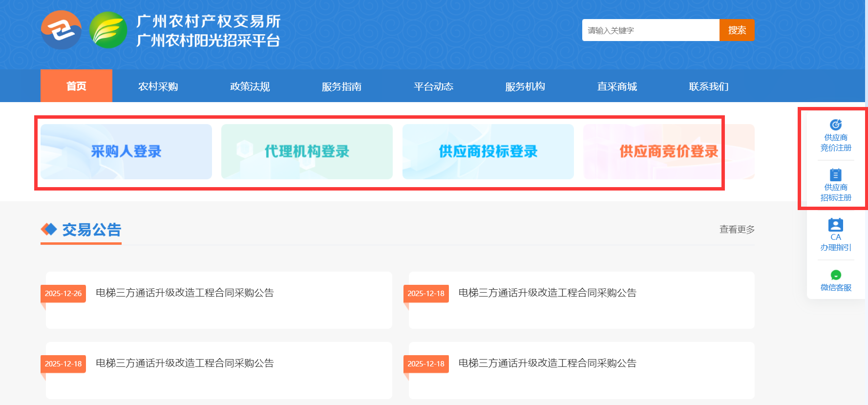This screenshot has height=405, width=868.
Task: Open the 直采商城 navigation item
Action: pyautogui.click(x=617, y=86)
